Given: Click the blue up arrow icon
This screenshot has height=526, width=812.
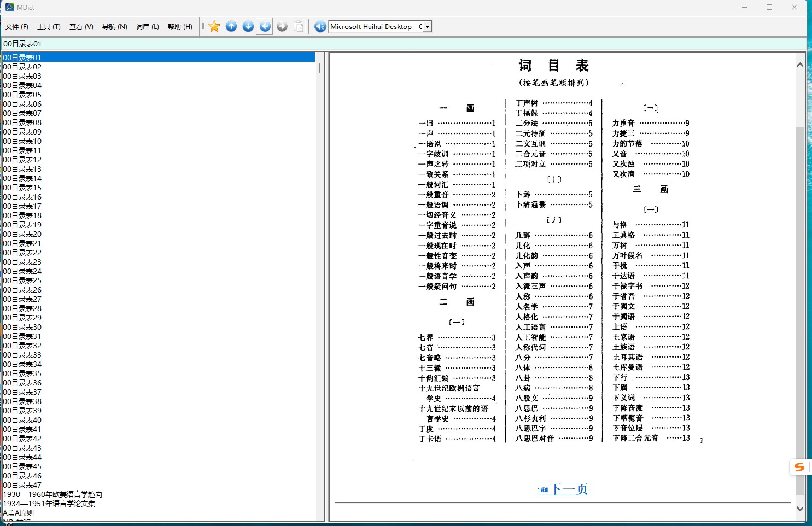Looking at the screenshot, I should (231, 26).
